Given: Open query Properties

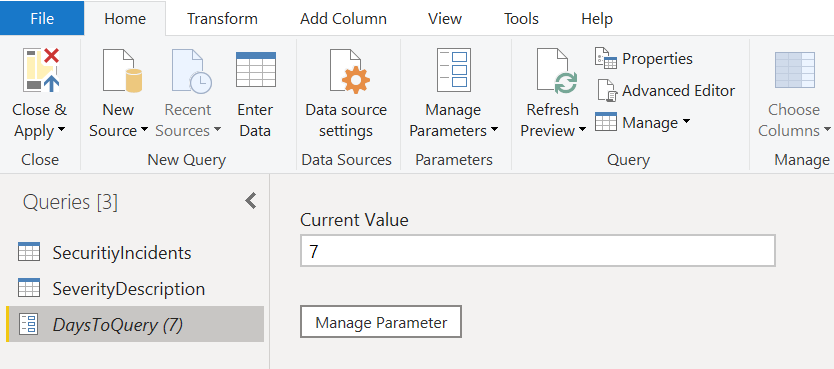Looking at the screenshot, I should tap(644, 58).
